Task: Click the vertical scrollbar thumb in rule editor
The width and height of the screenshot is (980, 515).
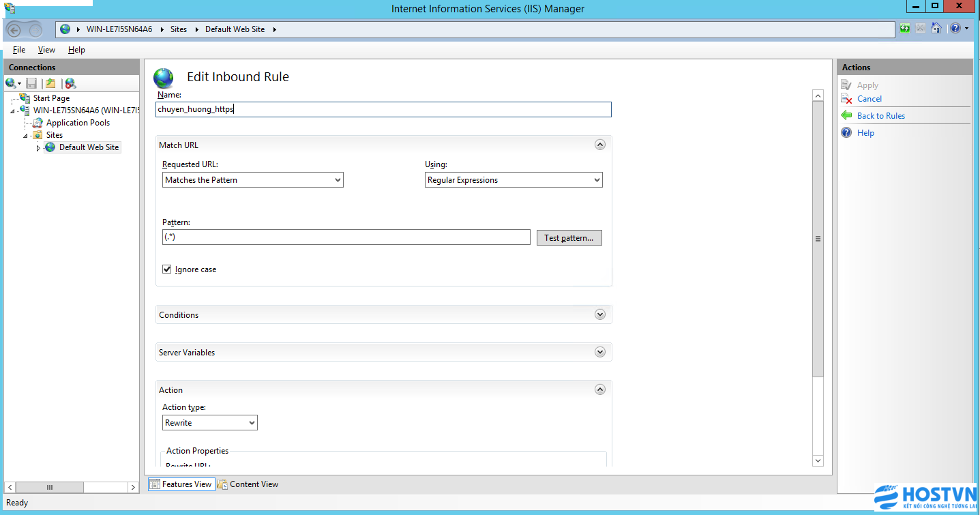Action: (818, 239)
